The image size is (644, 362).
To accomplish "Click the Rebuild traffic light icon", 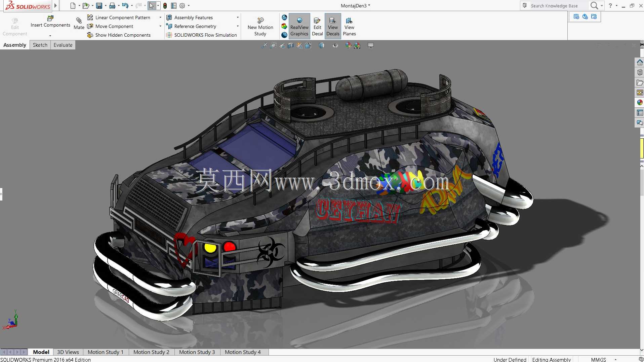I will tap(165, 6).
